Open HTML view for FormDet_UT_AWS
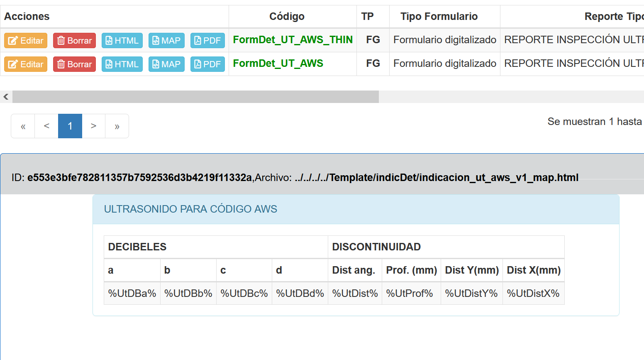 click(x=122, y=64)
